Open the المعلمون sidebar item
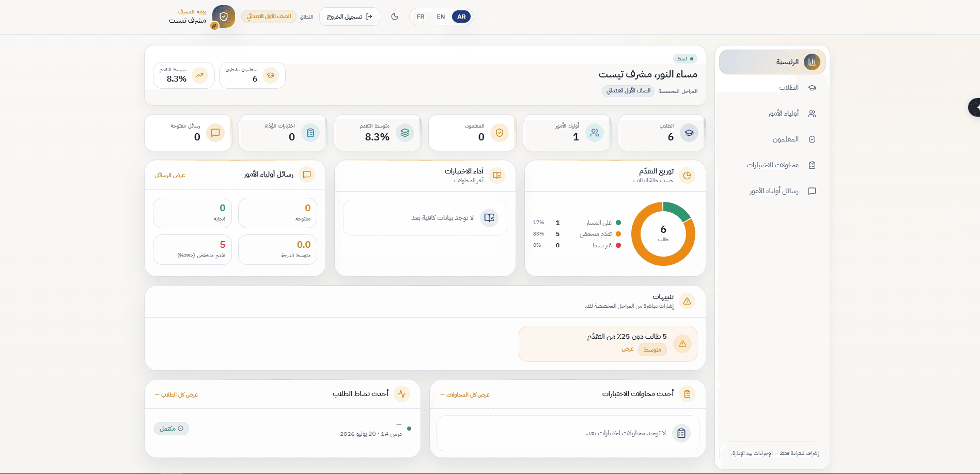Viewport: 980px width, 474px height. tap(772, 139)
